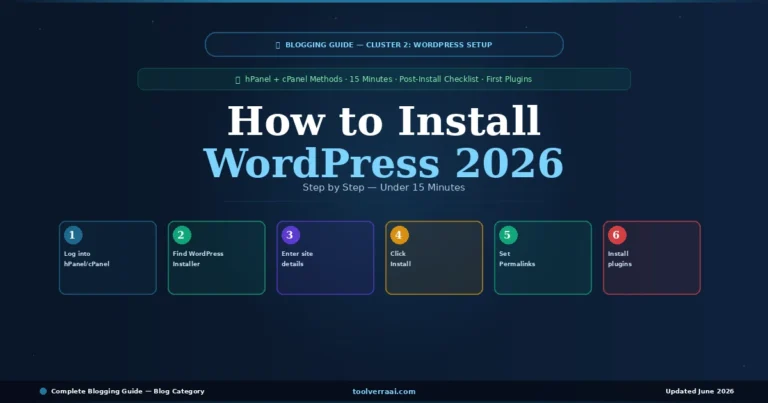
Task: Open the toolverraai.com link
Action: coord(384,391)
